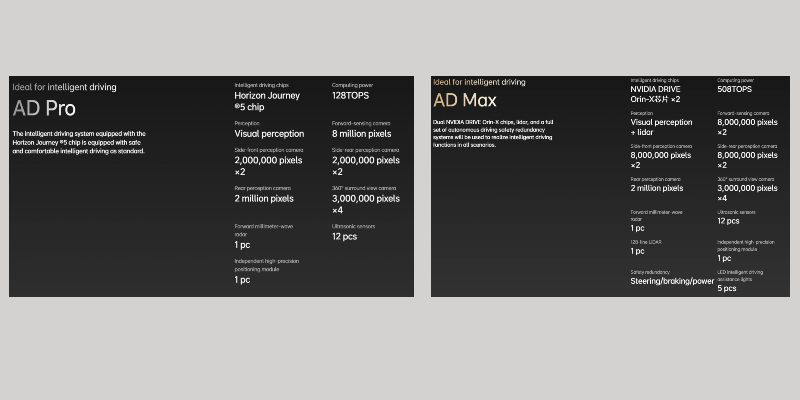The image size is (800, 400).
Task: Click the AD Pro description paragraph about Horizon Journey
Action: pyautogui.click(x=79, y=142)
